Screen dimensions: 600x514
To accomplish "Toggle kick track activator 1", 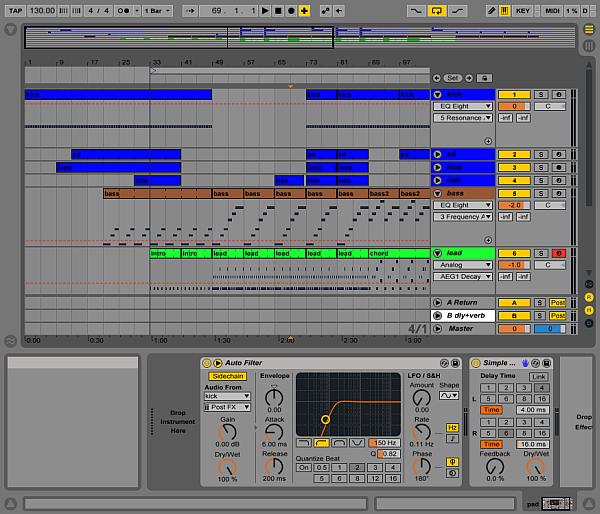I will [514, 95].
